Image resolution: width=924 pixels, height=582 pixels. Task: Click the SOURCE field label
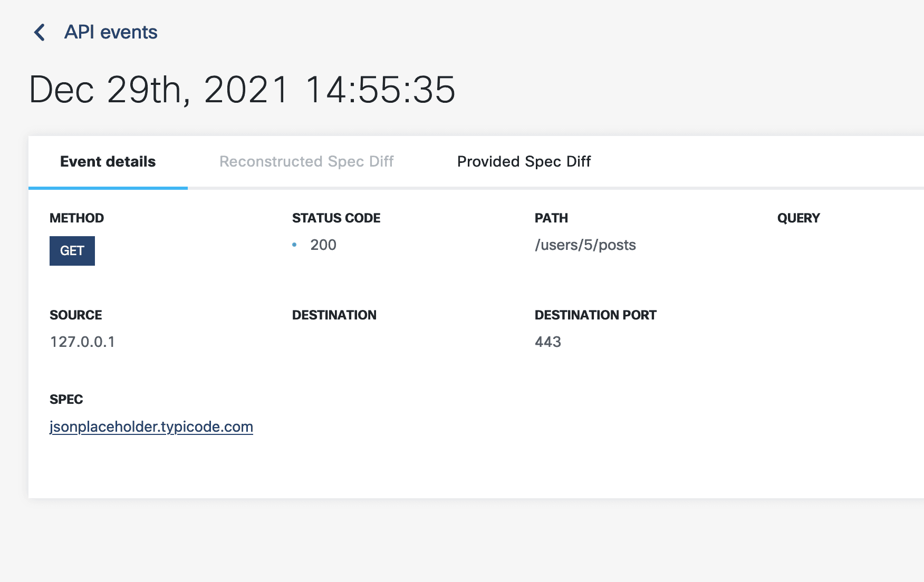coord(76,315)
